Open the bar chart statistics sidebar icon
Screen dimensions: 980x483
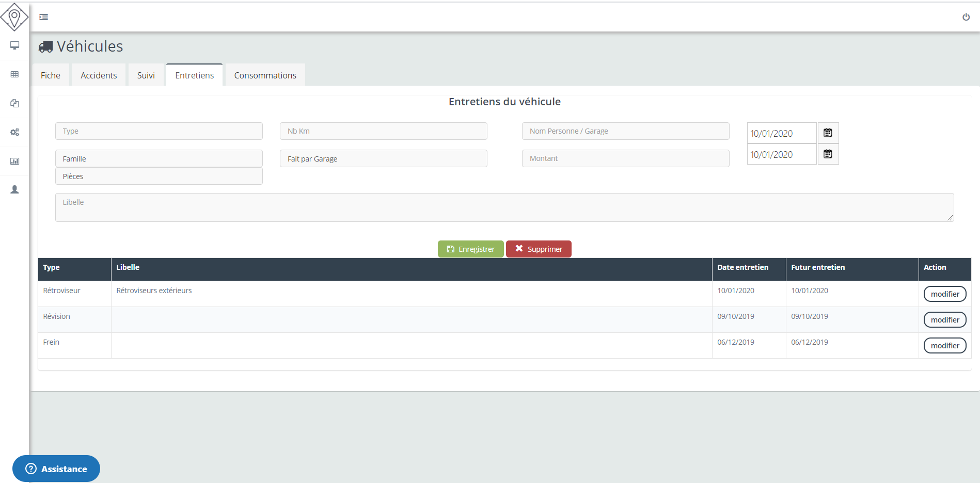(x=14, y=161)
